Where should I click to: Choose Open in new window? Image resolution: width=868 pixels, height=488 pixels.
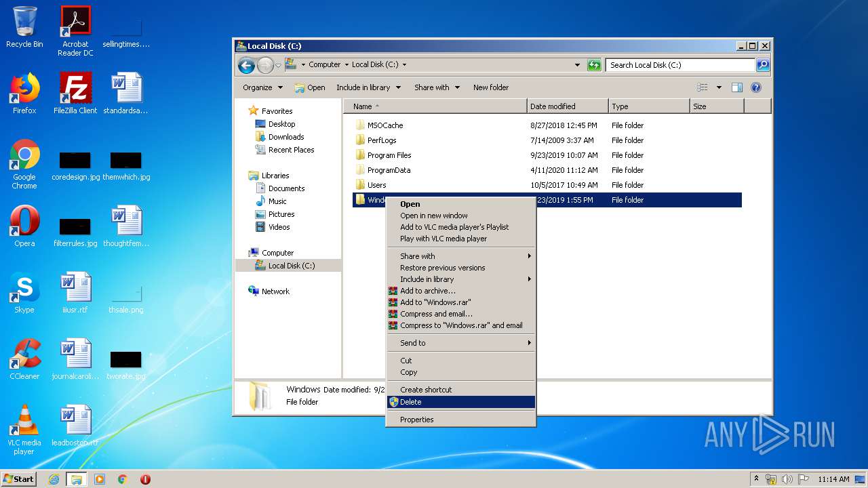(x=461, y=216)
